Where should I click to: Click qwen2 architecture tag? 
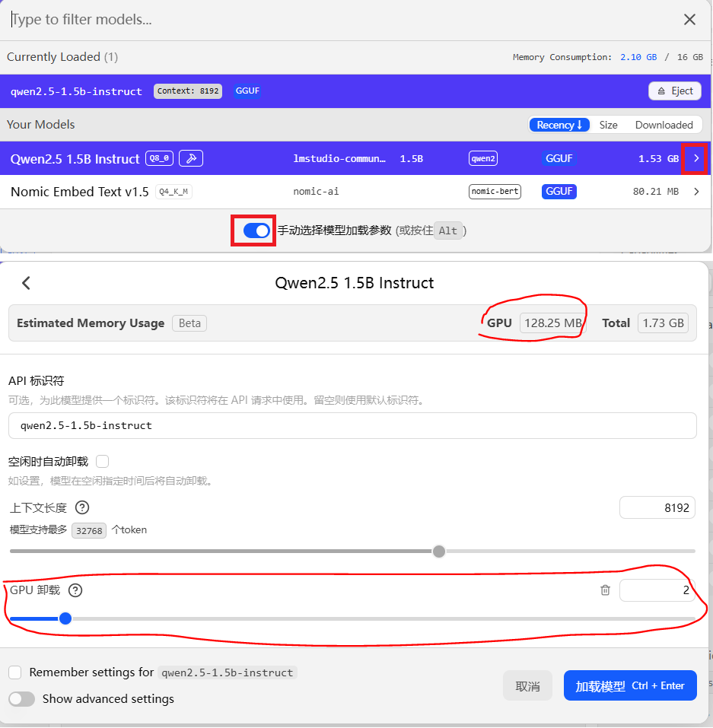pos(483,158)
